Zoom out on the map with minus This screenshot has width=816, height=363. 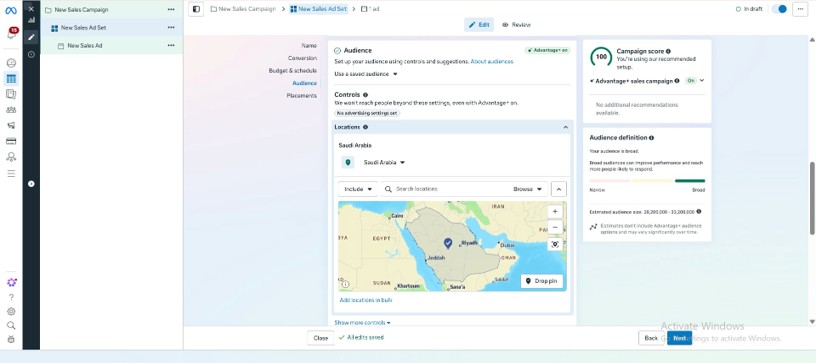pos(555,227)
